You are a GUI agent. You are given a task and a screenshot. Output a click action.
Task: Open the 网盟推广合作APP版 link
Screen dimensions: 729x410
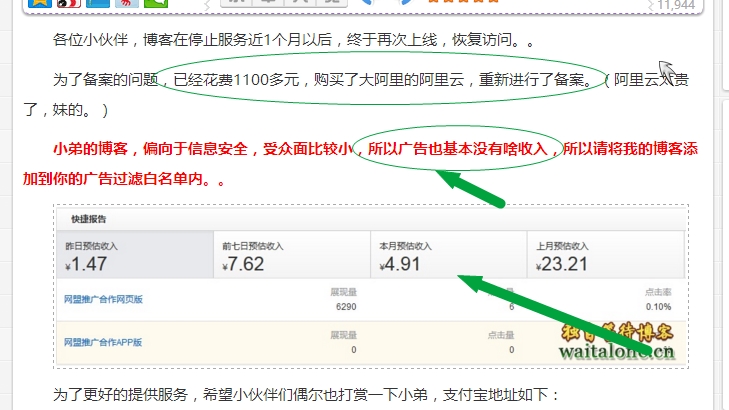click(x=103, y=342)
